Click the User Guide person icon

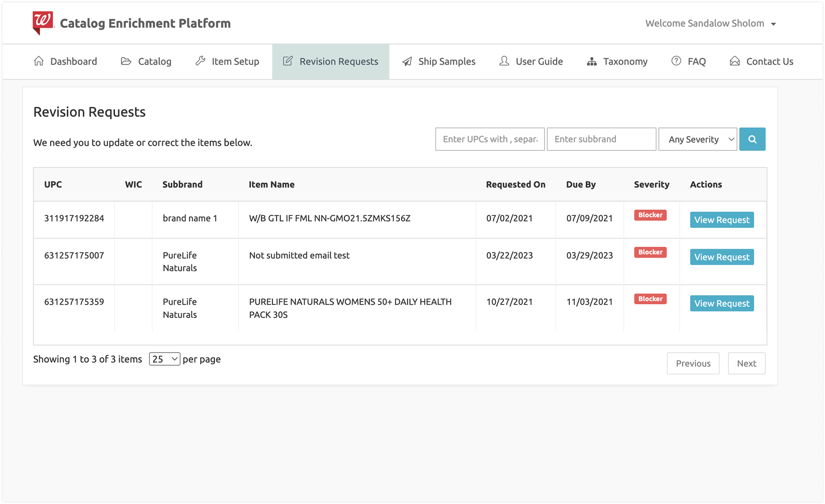pyautogui.click(x=504, y=61)
